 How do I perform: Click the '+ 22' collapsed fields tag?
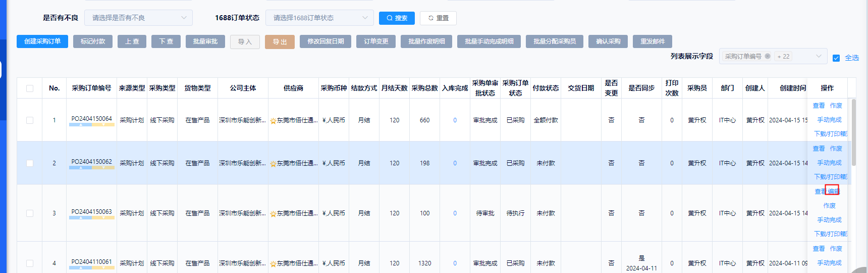(783, 57)
